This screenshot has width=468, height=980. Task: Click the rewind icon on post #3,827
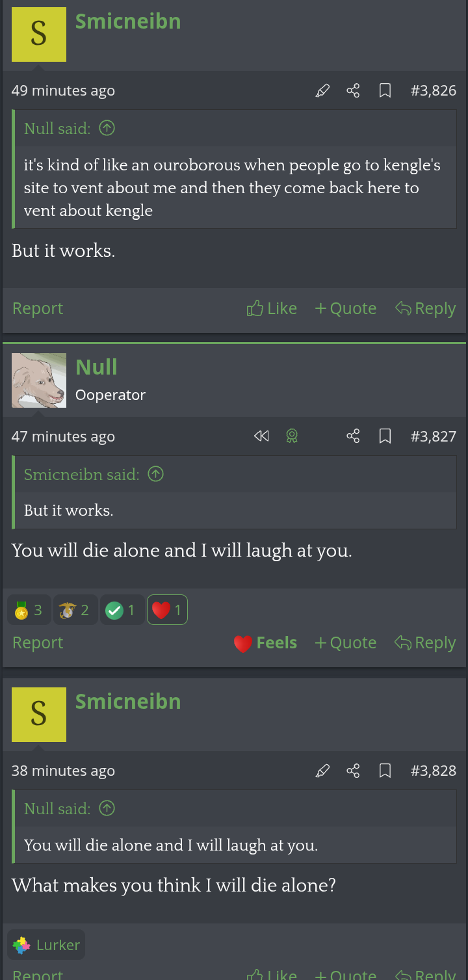[261, 436]
